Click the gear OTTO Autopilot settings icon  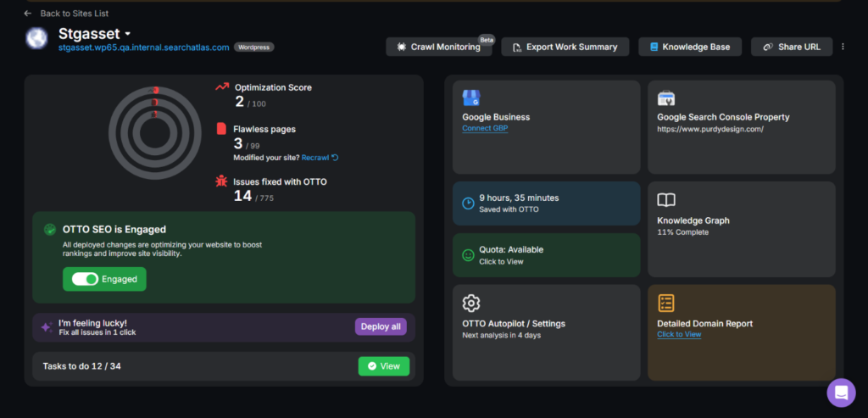[471, 304]
